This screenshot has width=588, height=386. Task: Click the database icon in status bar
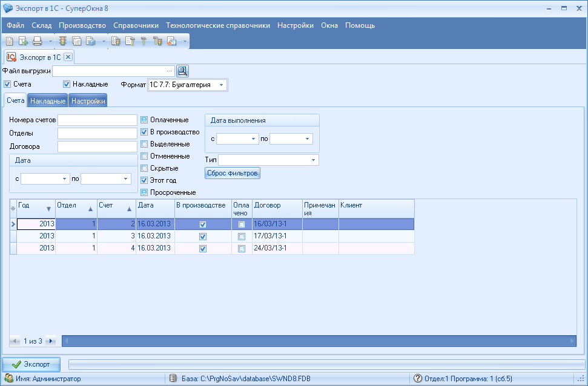[173, 379]
